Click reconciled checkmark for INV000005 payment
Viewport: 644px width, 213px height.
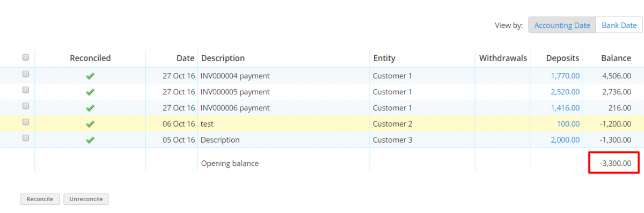pos(90,92)
